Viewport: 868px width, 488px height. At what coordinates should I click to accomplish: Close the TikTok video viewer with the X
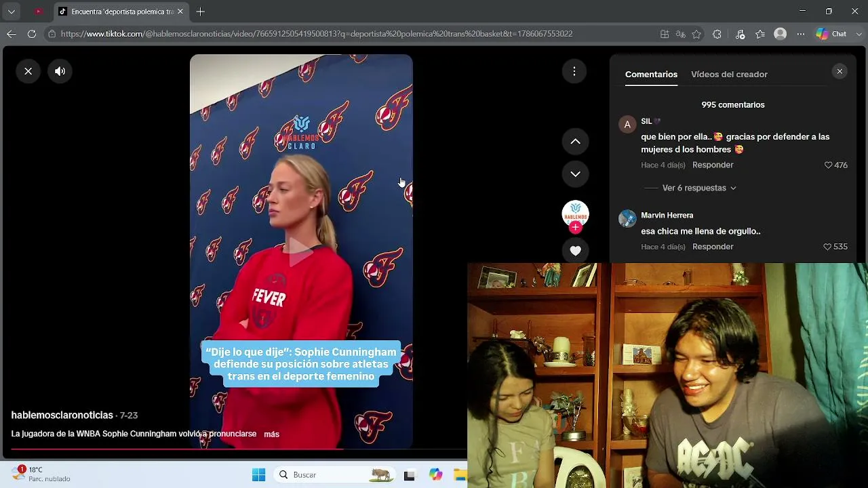[28, 71]
